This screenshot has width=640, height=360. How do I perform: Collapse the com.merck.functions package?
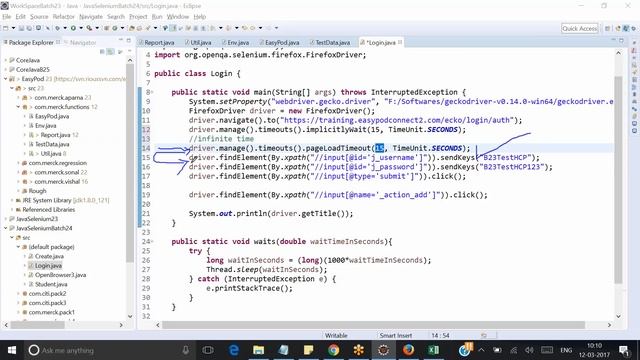(18, 107)
